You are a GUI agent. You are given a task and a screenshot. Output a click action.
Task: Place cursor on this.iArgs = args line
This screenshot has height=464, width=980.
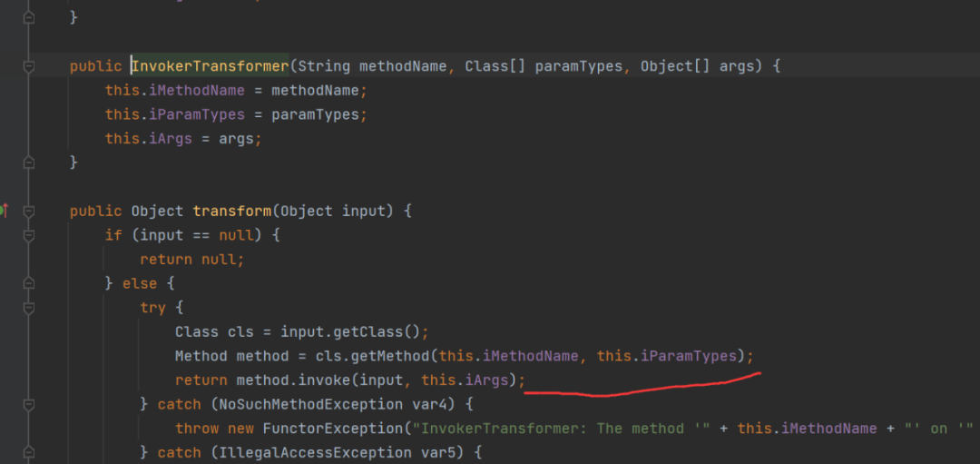pyautogui.click(x=182, y=139)
